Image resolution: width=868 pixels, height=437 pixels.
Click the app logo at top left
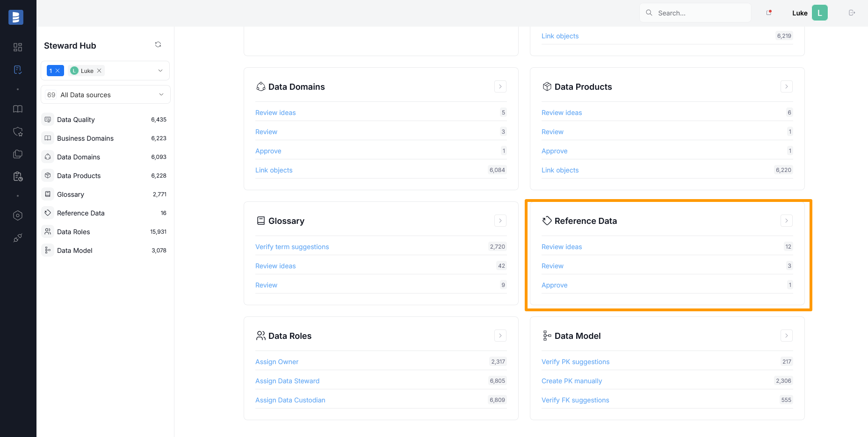tap(16, 17)
